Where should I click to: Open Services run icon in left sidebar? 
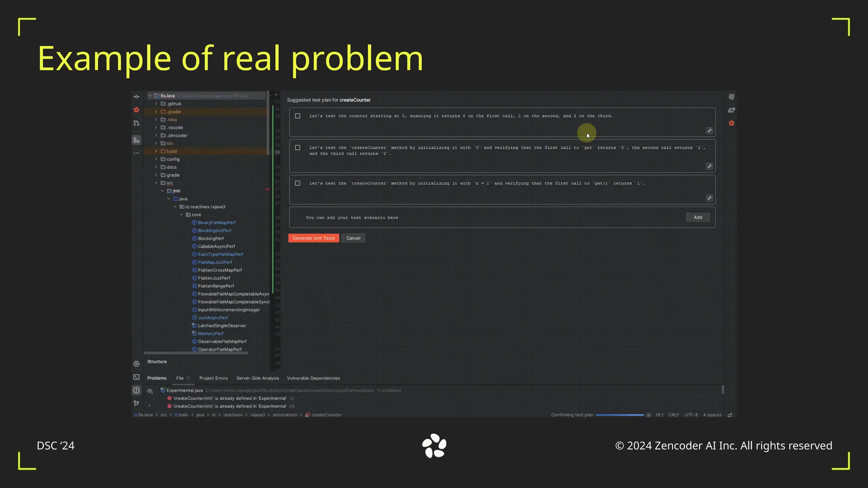[136, 364]
